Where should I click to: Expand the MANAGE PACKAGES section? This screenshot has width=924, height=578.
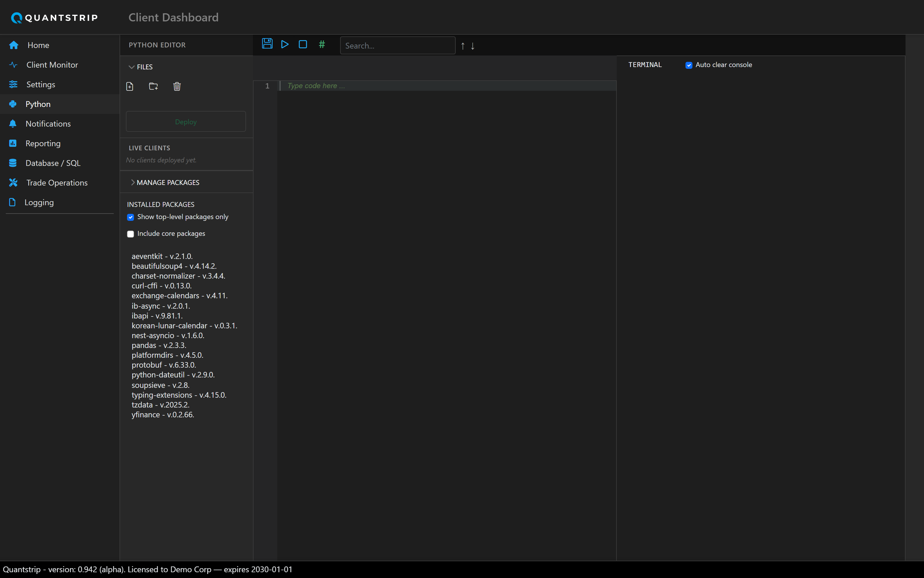[x=165, y=182]
